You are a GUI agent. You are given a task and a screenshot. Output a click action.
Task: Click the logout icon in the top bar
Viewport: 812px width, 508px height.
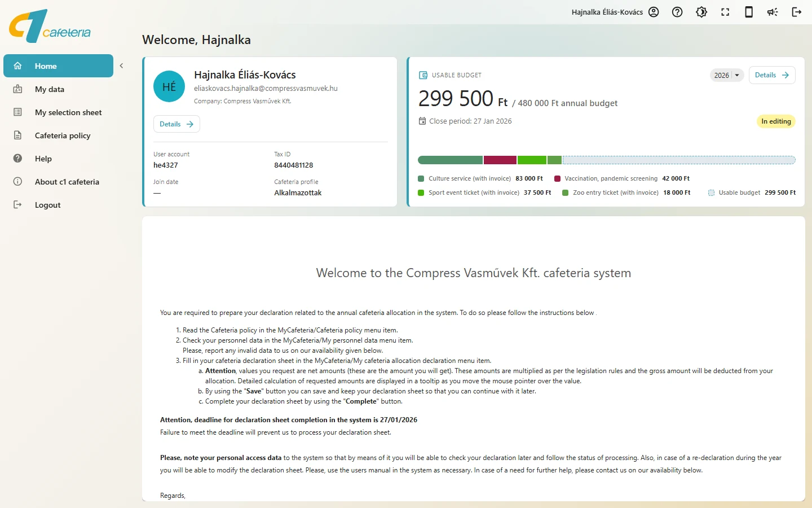(796, 12)
